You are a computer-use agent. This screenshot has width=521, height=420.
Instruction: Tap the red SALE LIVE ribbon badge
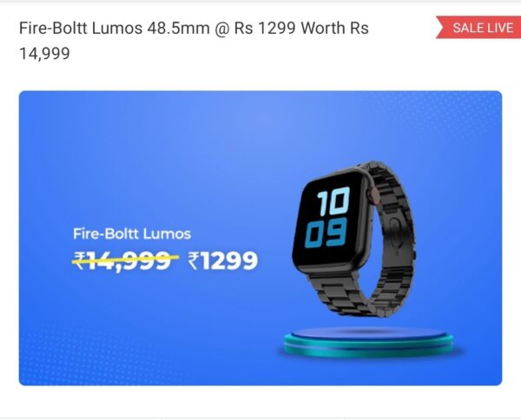pos(478,27)
